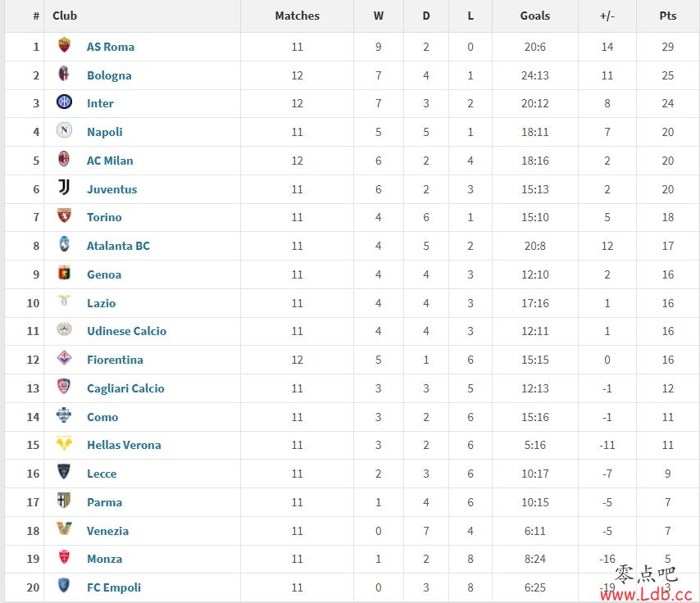Click the Napoli club badge

coord(64,130)
